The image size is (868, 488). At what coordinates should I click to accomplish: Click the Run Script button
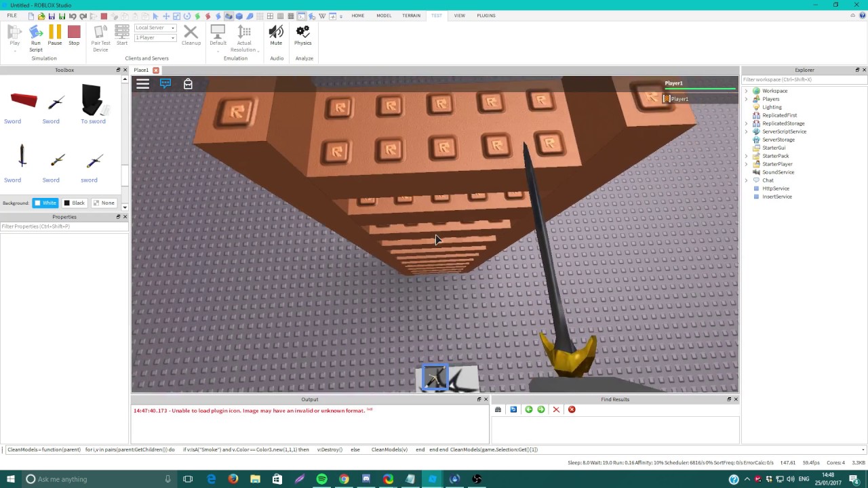click(x=36, y=38)
